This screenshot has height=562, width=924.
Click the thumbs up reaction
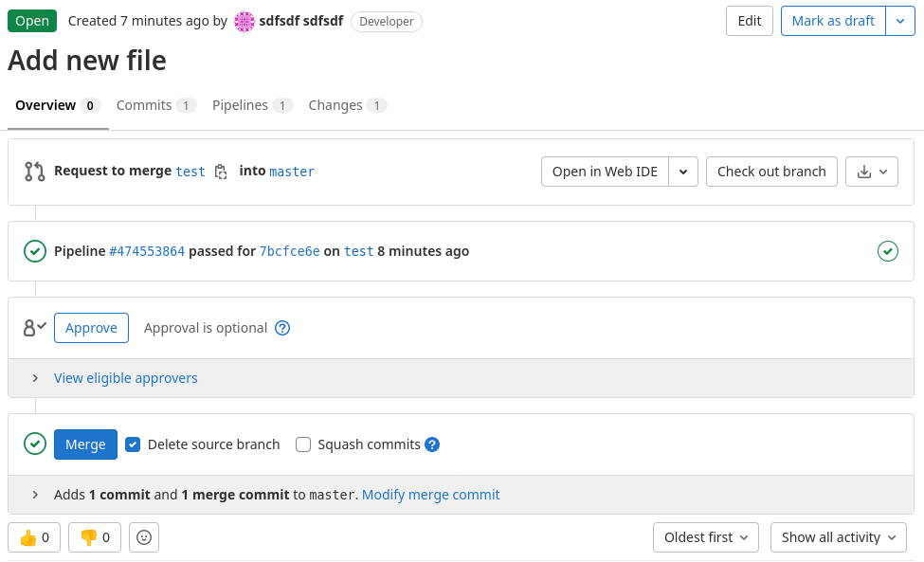tap(34, 537)
